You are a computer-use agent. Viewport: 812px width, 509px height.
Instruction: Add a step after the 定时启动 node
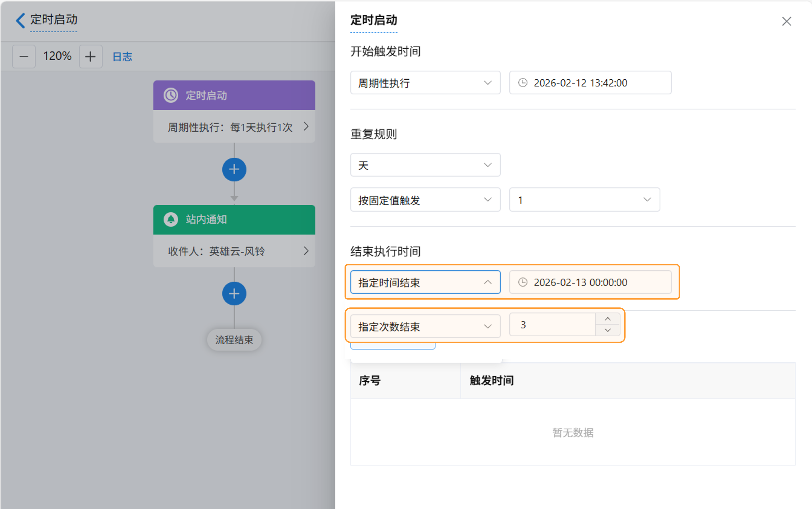234,169
